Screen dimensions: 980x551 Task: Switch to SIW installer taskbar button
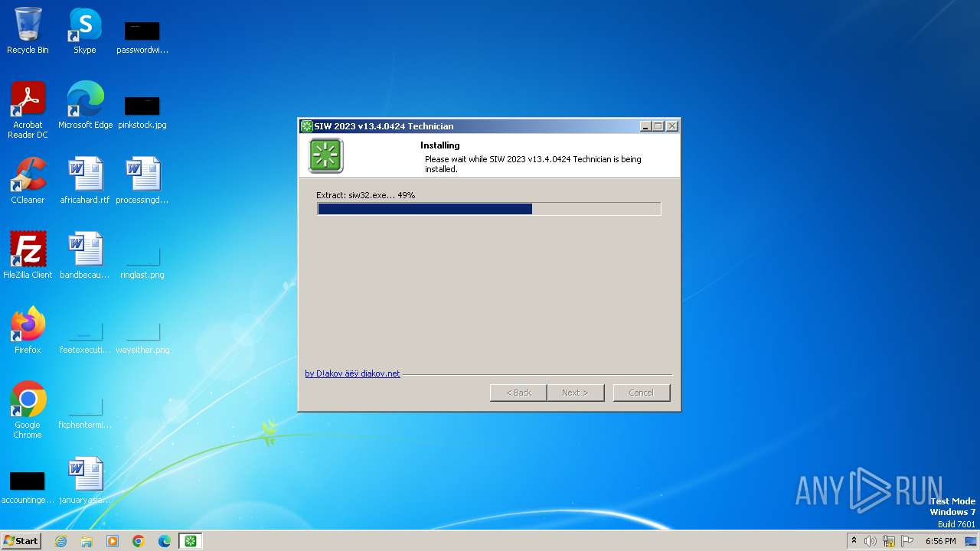tap(191, 541)
